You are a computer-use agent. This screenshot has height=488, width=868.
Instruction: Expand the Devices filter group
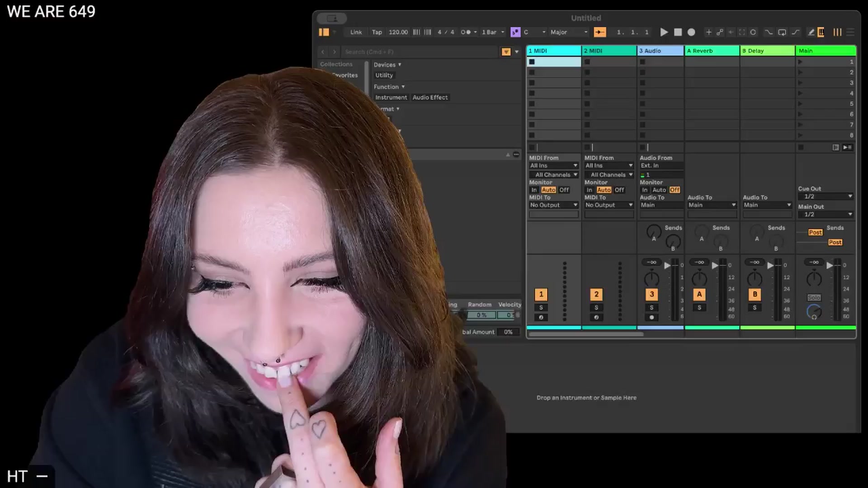tap(387, 65)
